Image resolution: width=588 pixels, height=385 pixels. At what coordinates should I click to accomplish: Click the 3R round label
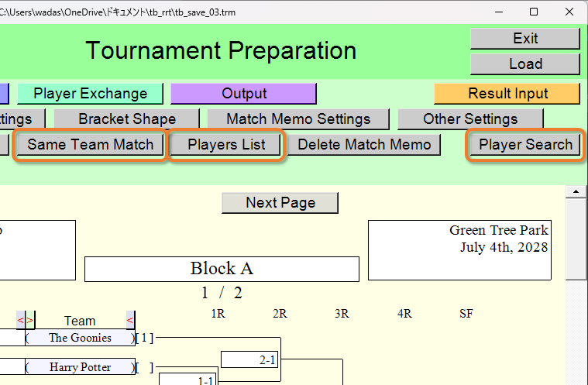[x=342, y=314]
